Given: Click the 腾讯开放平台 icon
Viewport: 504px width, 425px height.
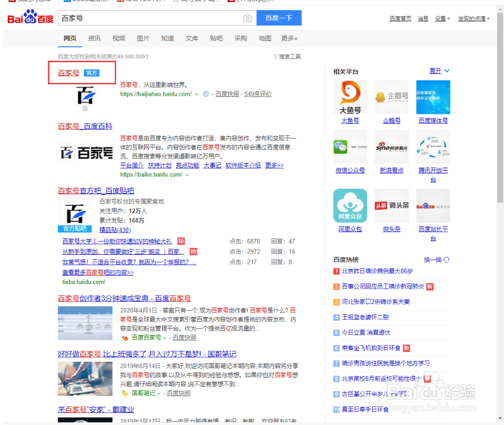Looking at the screenshot, I should (433, 147).
